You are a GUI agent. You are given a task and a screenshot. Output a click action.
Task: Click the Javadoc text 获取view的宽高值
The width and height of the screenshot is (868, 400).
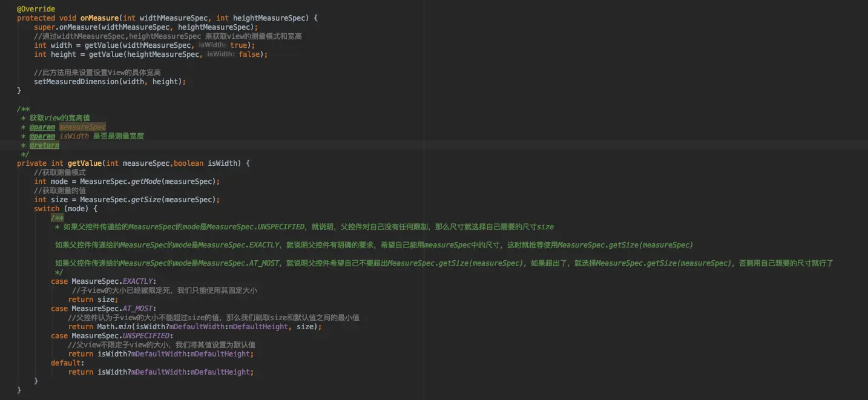coord(60,118)
